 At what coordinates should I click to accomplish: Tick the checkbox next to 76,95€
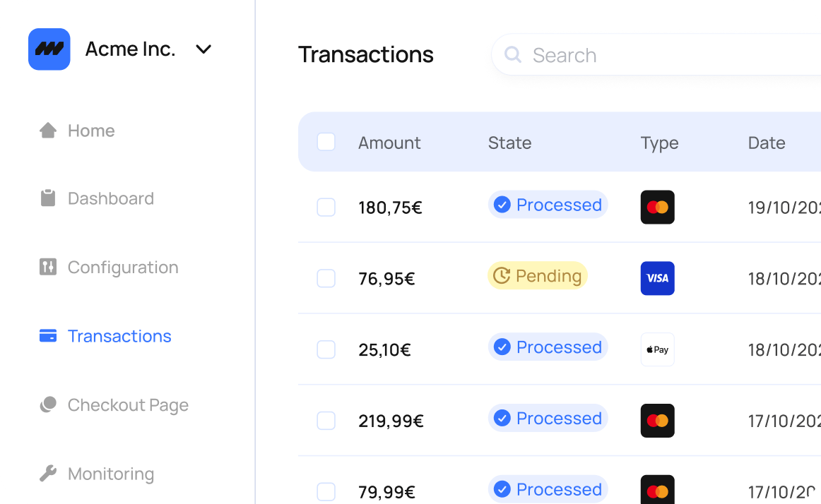click(x=326, y=278)
